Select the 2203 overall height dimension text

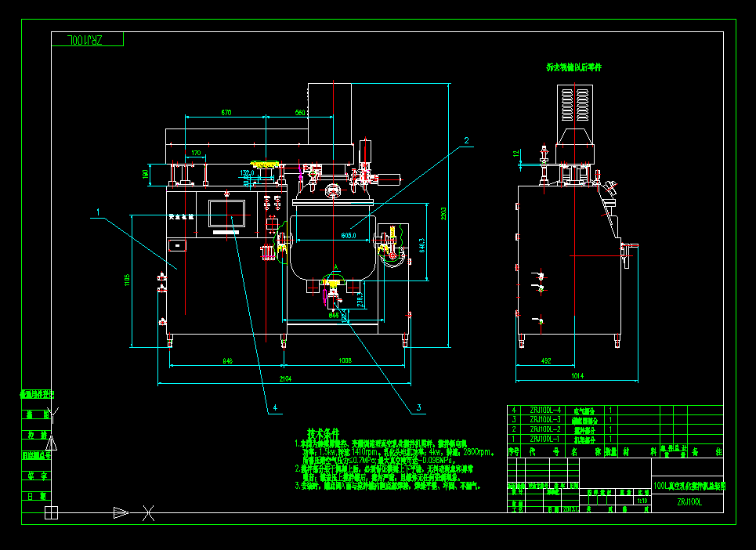click(x=443, y=214)
